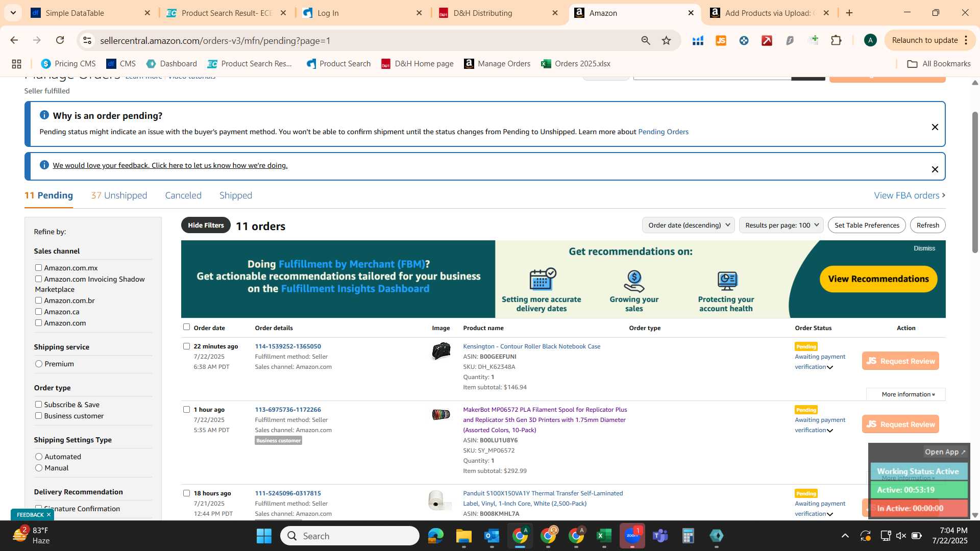Check the Amazon.ca sales channel filter
980x551 pixels.
tap(38, 311)
